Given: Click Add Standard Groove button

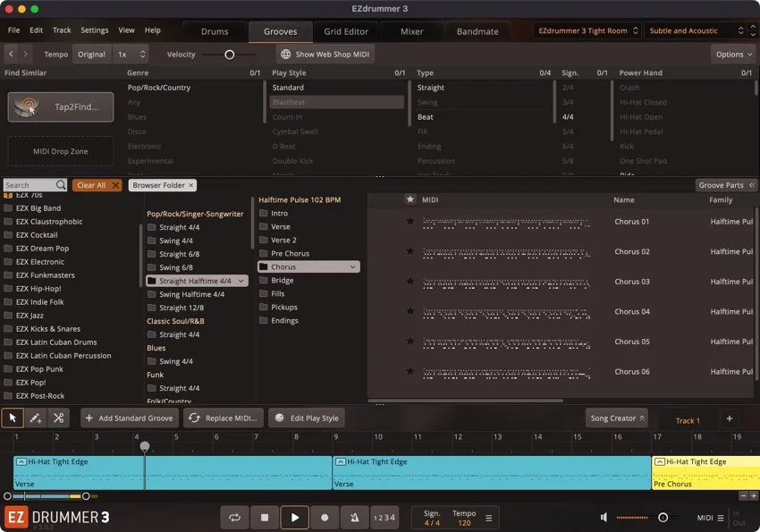Looking at the screenshot, I should click(x=130, y=418).
